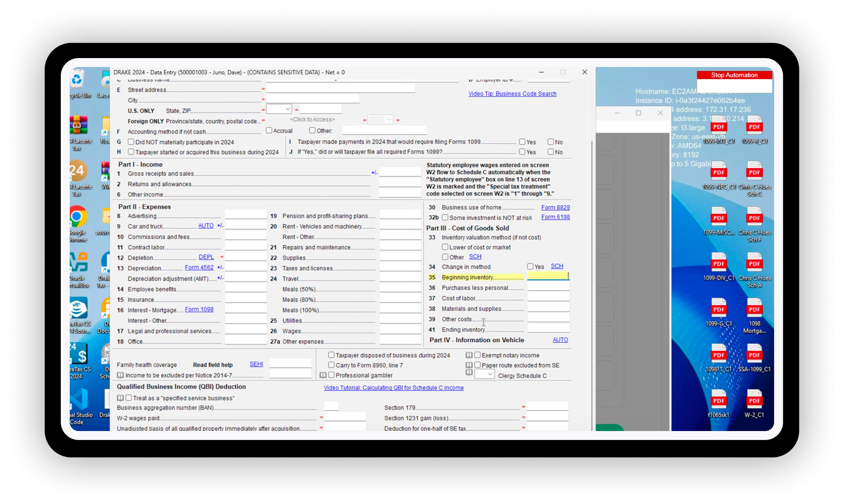
Task: Open AUTO link for Part IV Information on Vehicle
Action: pos(560,340)
